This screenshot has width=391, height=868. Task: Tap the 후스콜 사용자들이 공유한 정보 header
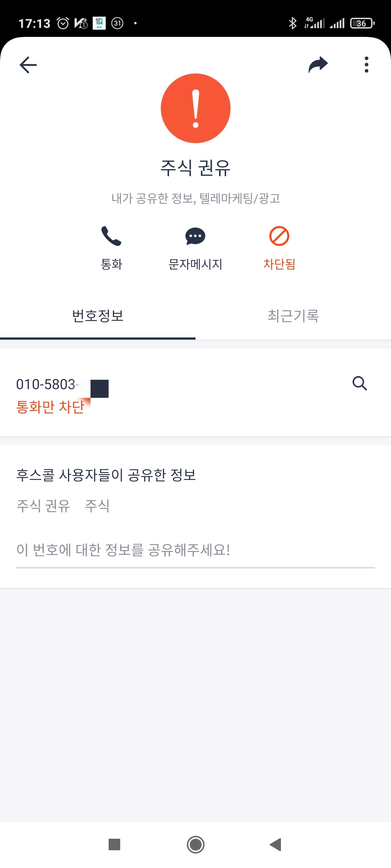(106, 475)
